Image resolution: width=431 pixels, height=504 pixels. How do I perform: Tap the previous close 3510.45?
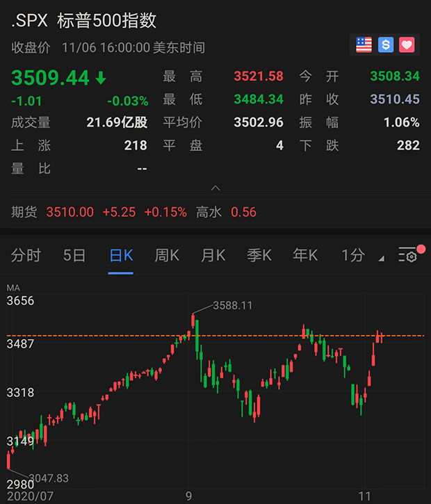(x=395, y=99)
